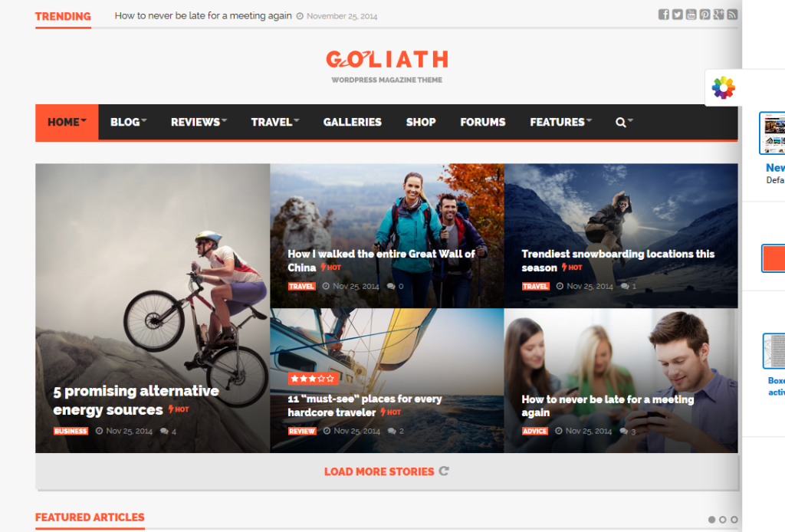Open the Pinterest social icon
Viewport: 785px width, 532px height.
point(705,15)
